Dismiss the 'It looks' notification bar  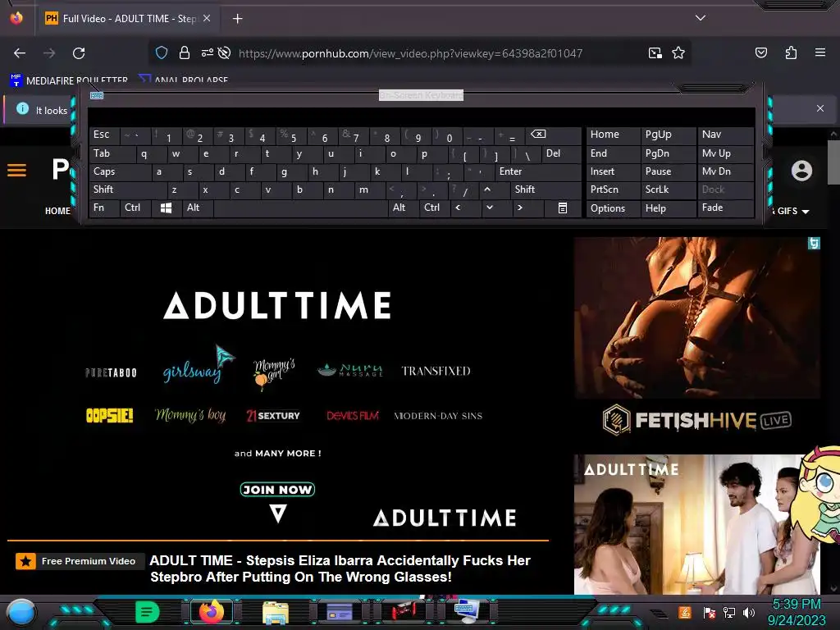click(x=820, y=108)
